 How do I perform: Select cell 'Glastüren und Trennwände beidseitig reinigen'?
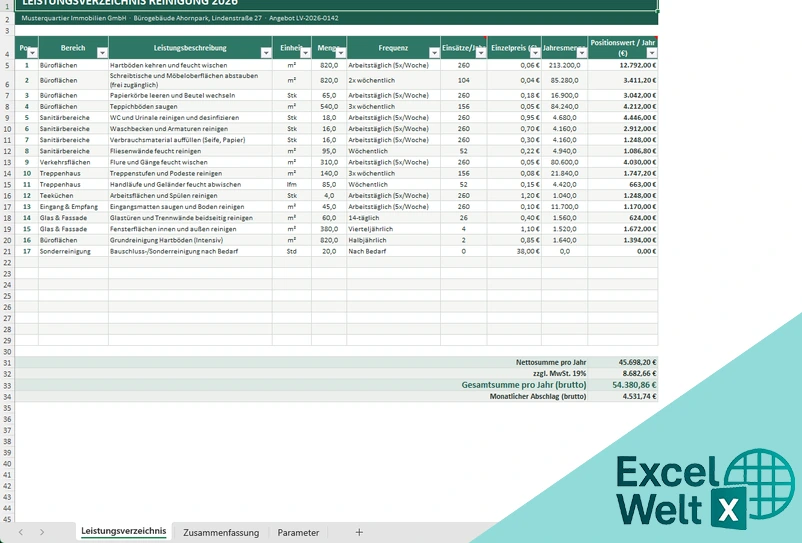[190, 218]
